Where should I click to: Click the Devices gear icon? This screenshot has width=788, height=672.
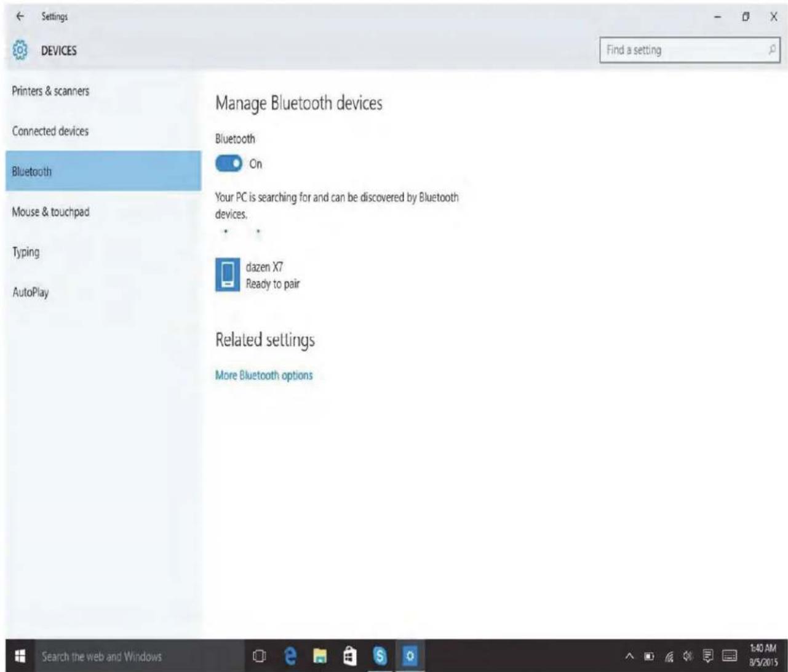pos(21,50)
